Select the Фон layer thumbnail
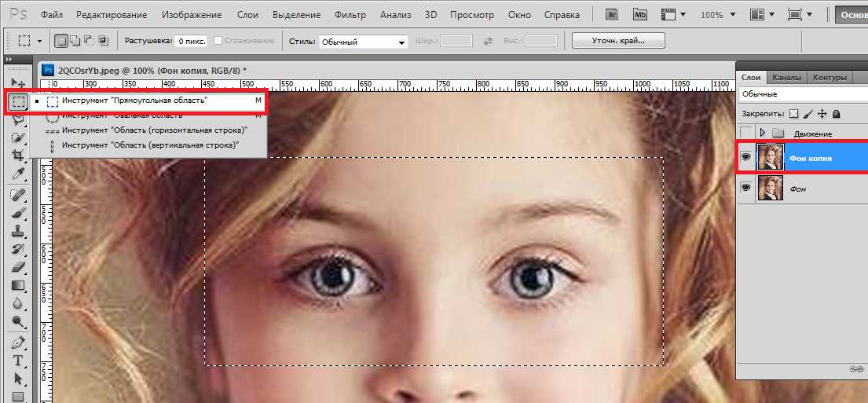The image size is (868, 403). [x=770, y=189]
